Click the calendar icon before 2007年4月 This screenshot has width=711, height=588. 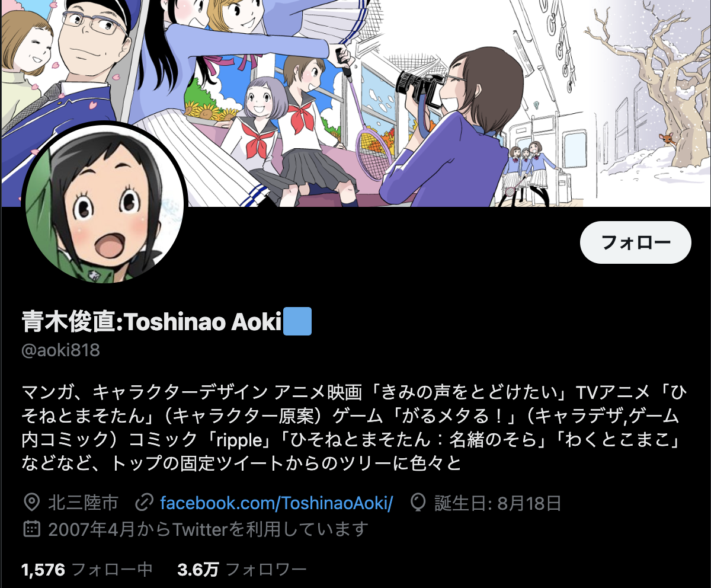(31, 529)
